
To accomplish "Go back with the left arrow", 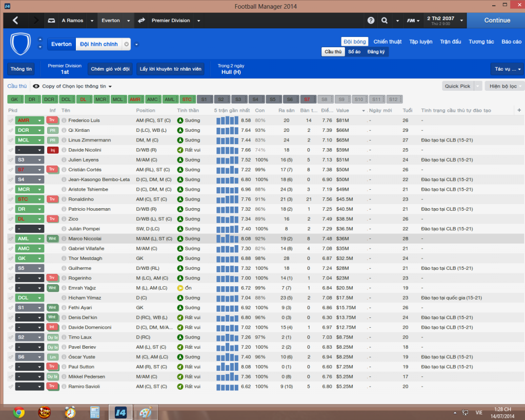I will pyautogui.click(x=15, y=21).
